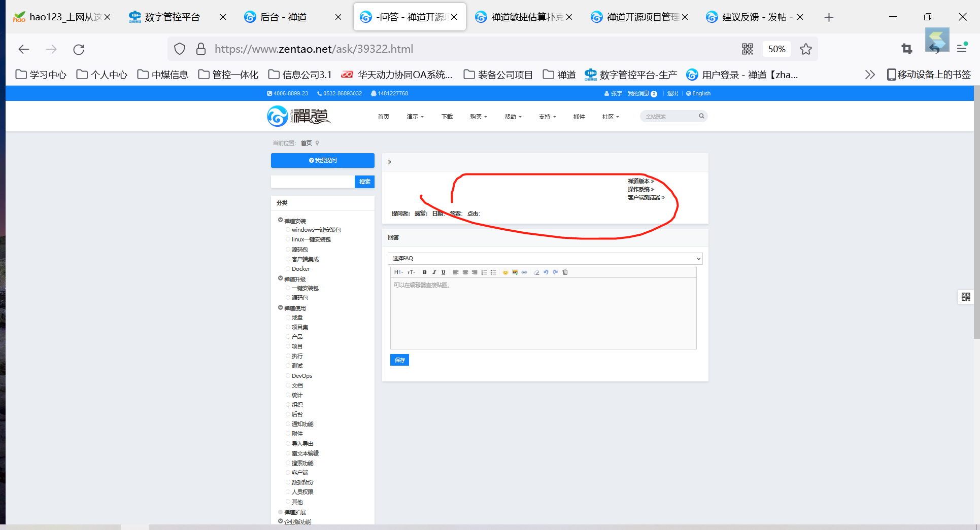Select the 地盘 category radio
Image resolution: width=980 pixels, height=530 pixels.
coord(288,317)
